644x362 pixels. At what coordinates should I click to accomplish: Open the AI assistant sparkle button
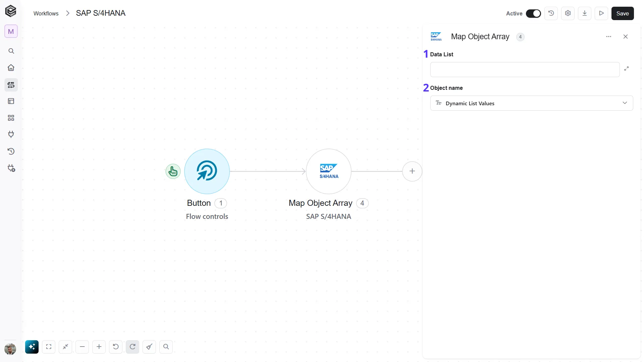point(32,347)
